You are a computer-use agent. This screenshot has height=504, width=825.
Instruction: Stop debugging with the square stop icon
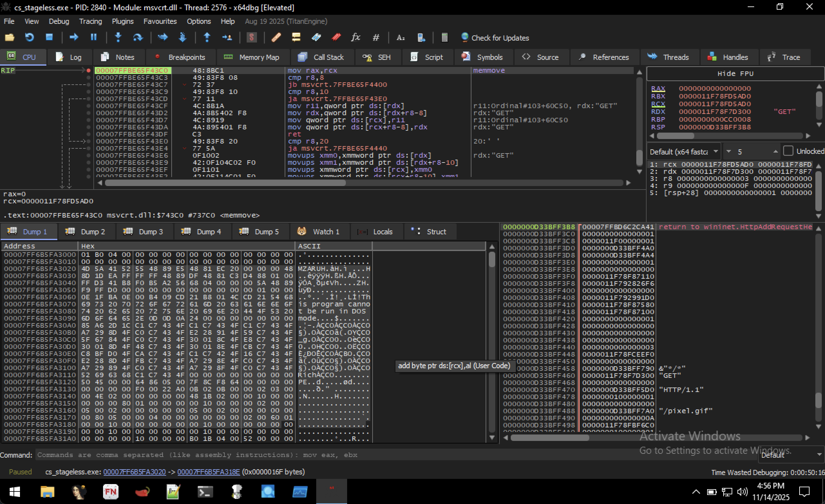[49, 37]
